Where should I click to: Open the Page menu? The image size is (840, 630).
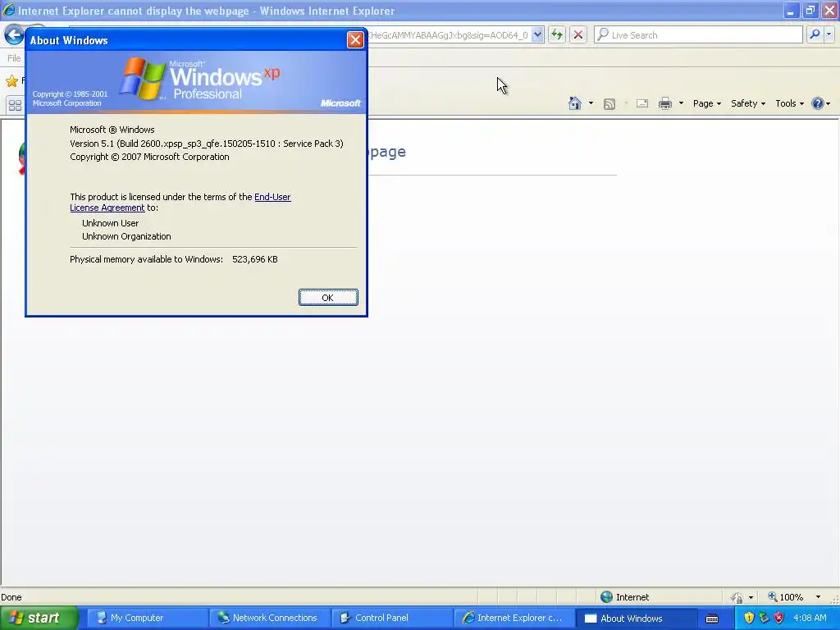(x=706, y=103)
